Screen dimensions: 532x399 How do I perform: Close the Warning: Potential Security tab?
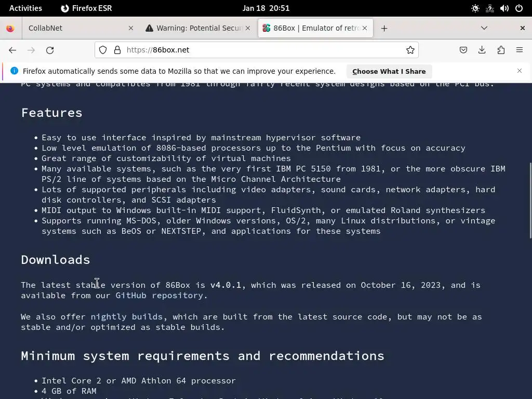tap(248, 28)
